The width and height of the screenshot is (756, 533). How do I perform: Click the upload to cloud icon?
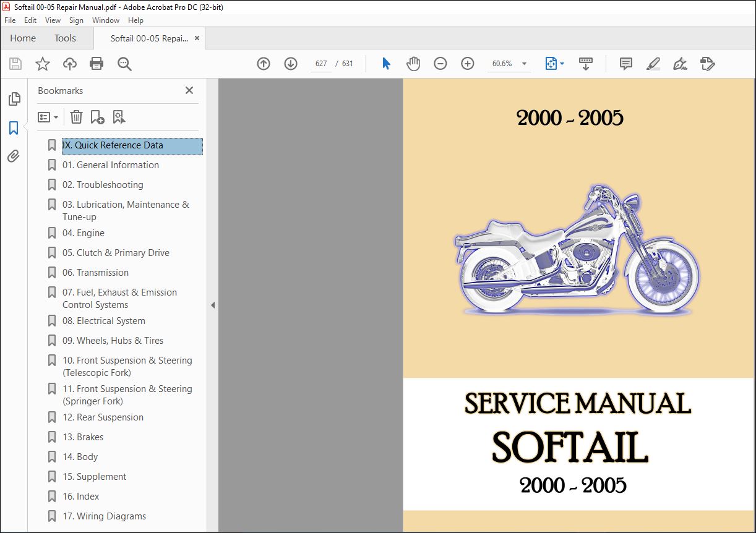(x=70, y=64)
